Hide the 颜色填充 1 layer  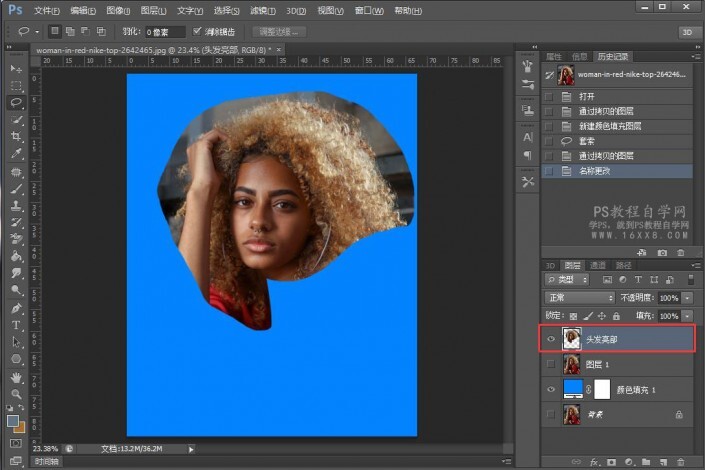click(551, 389)
